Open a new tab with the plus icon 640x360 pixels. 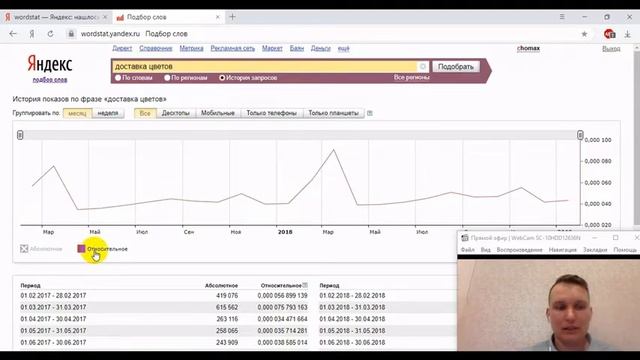click(232, 17)
